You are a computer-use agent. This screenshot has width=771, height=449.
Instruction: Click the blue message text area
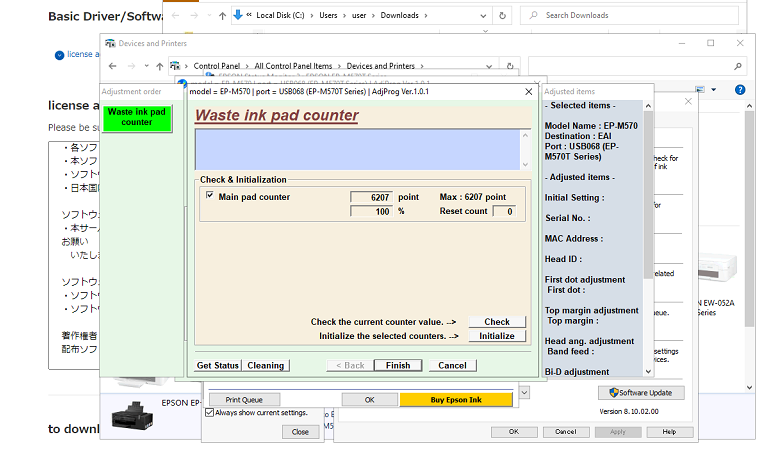click(357, 150)
